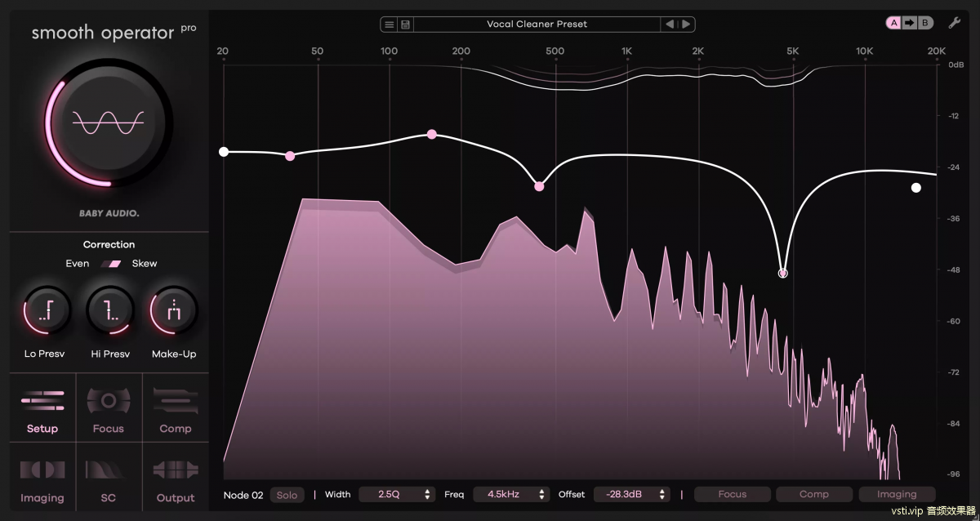
Task: Select the white node near 17 kHz
Action: (916, 188)
